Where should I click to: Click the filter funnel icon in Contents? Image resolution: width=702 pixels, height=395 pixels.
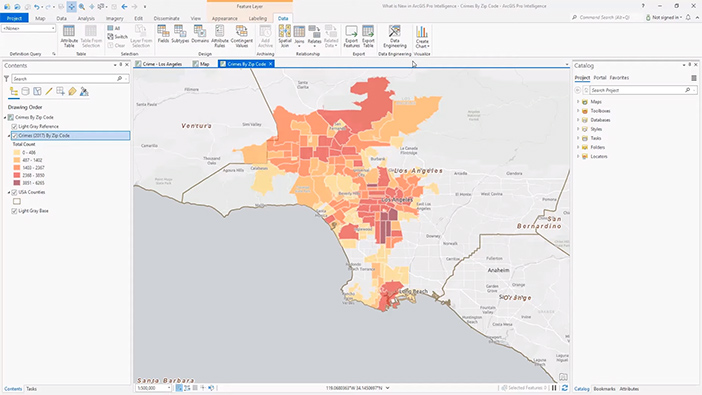[x=6, y=78]
